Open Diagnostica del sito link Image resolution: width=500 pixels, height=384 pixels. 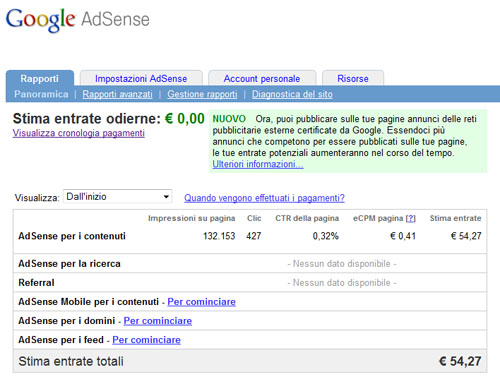pos(292,94)
